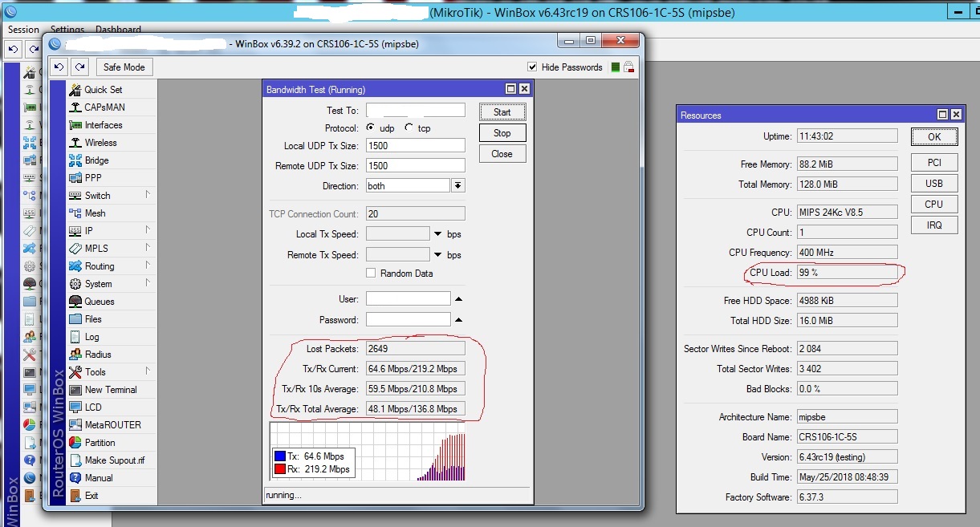Enable the Random Data checkbox
The height and width of the screenshot is (527, 980).
pos(371,274)
